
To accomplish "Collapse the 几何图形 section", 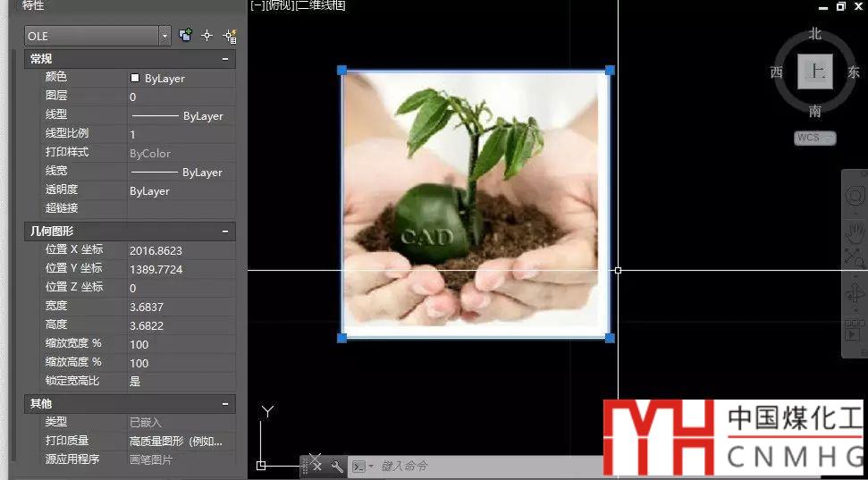I will click(x=224, y=231).
